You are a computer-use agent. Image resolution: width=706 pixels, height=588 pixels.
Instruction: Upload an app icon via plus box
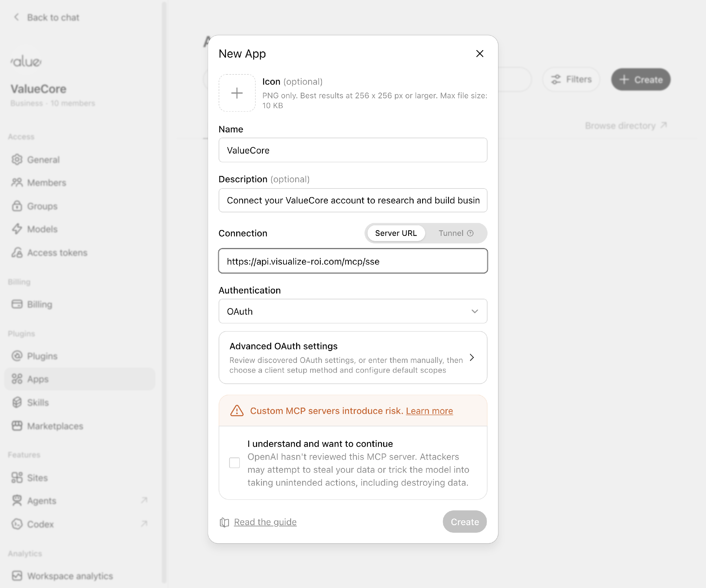[x=237, y=93]
